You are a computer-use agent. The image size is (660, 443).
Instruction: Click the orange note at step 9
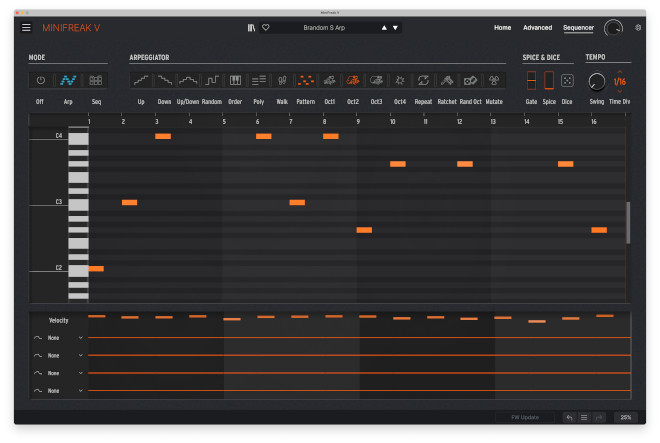(364, 230)
